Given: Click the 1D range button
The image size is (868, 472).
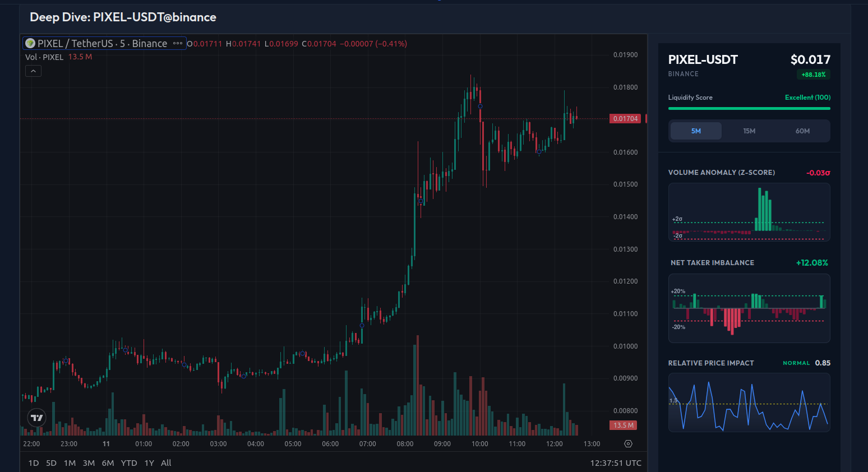Looking at the screenshot, I should click(33, 463).
